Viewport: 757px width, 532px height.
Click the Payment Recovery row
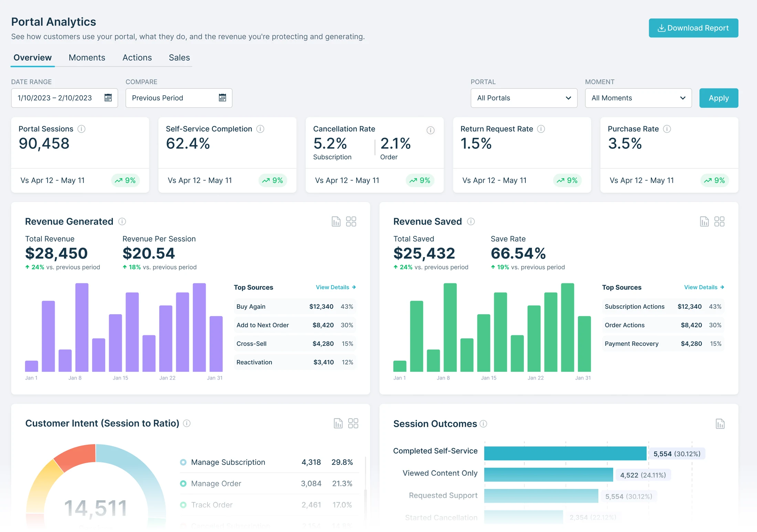[663, 343]
